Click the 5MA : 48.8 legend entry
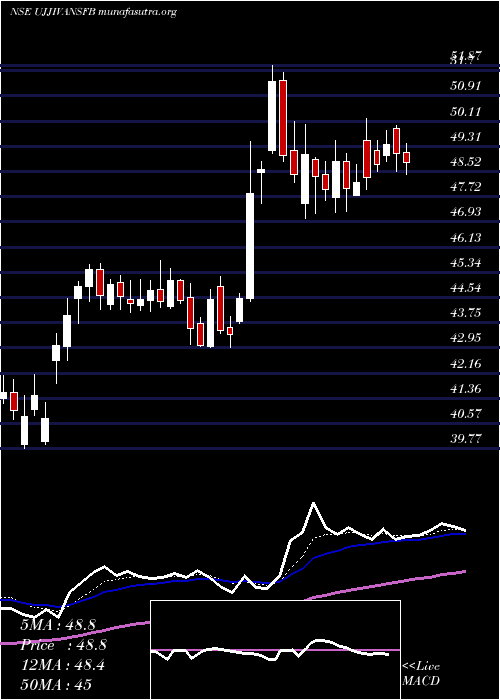Screen dimensions: 500x700 click(58, 624)
